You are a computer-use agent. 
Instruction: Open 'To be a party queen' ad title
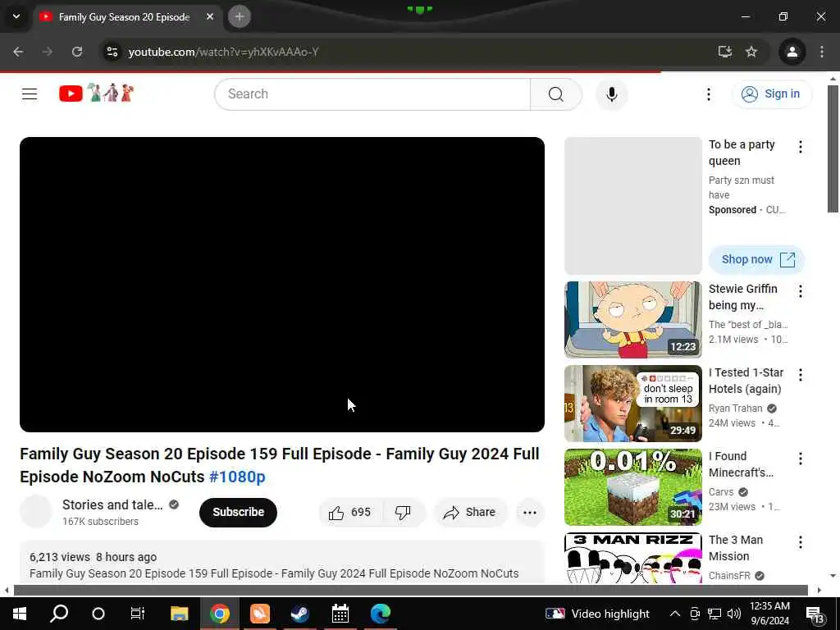[x=742, y=153]
